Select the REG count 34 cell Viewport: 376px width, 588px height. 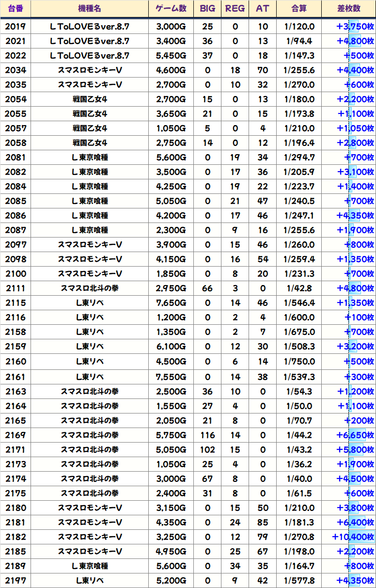235,566
